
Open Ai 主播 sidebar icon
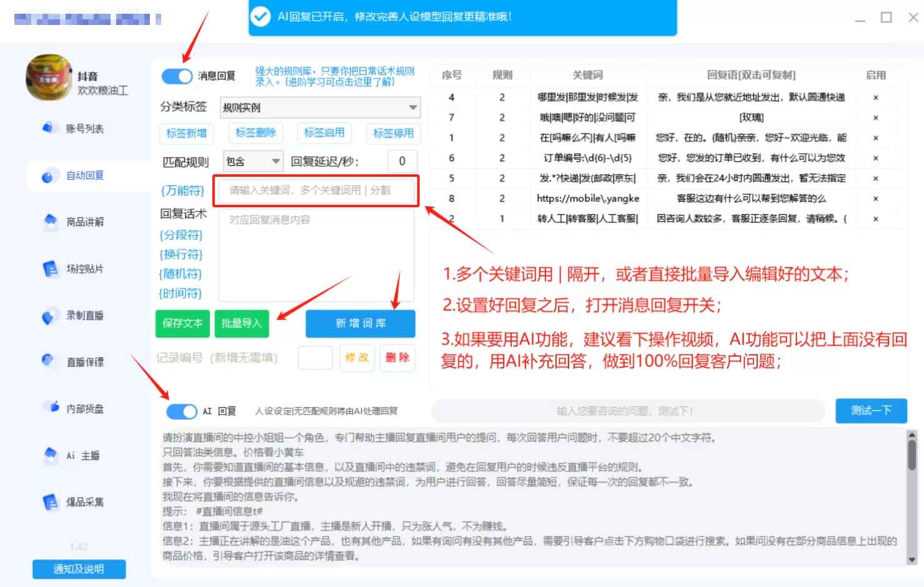click(x=49, y=455)
